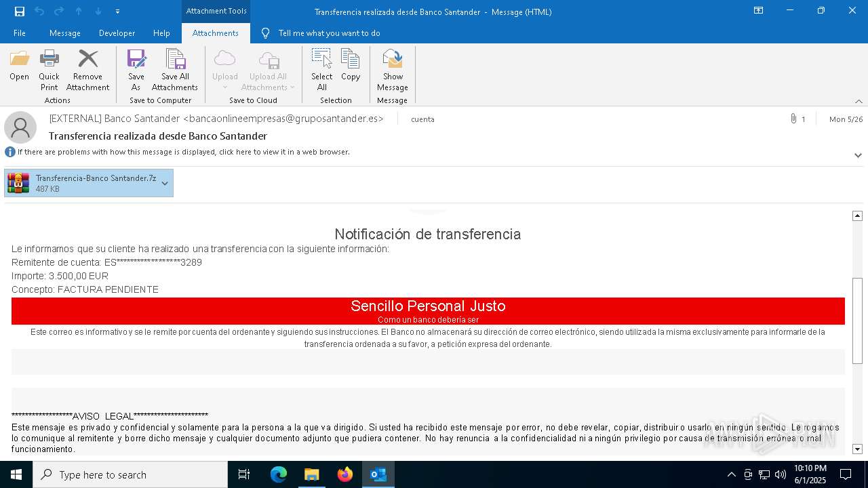
Task: Click the Save icon in the title bar
Action: pos(19,11)
